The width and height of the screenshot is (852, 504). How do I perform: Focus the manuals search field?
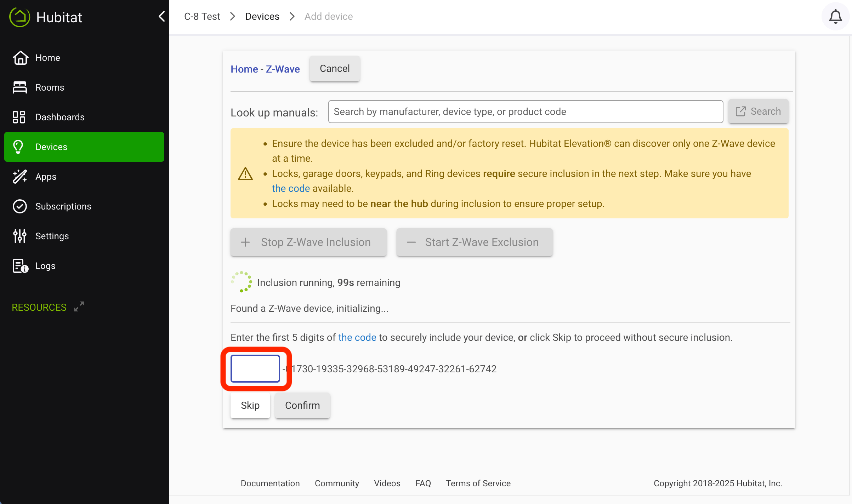click(x=526, y=111)
